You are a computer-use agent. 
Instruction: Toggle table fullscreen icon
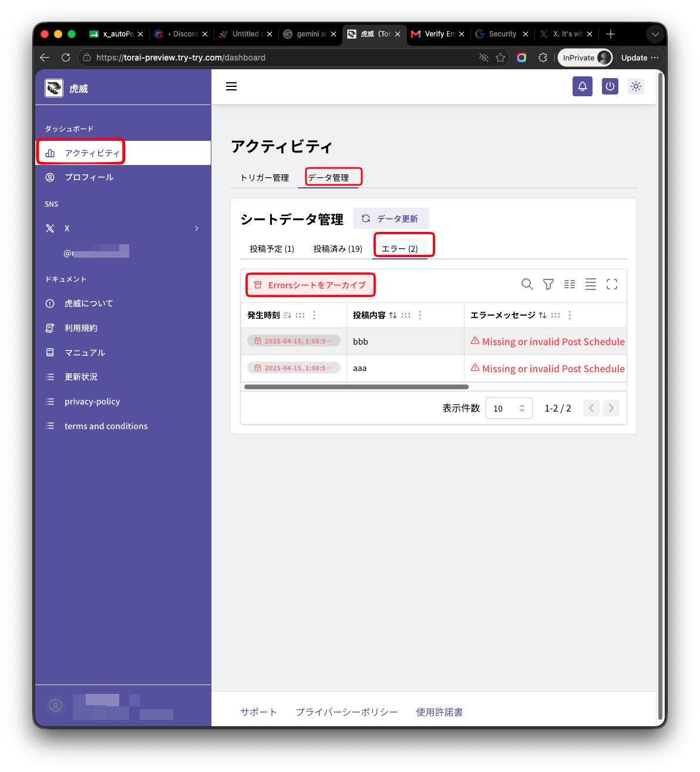(x=612, y=284)
